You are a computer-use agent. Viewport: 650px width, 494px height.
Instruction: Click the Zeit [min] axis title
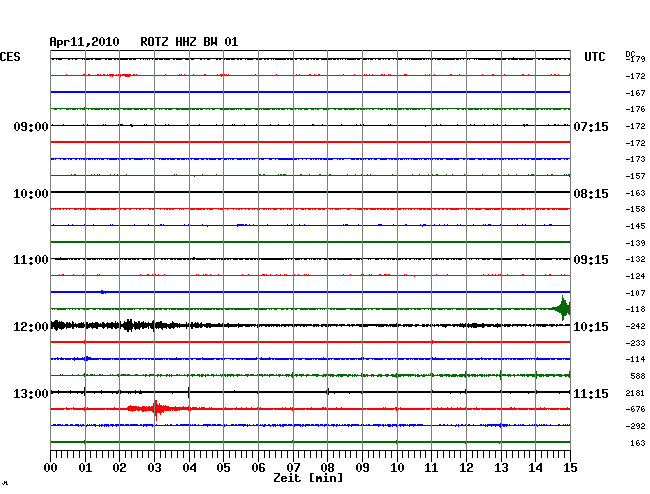coord(308,478)
